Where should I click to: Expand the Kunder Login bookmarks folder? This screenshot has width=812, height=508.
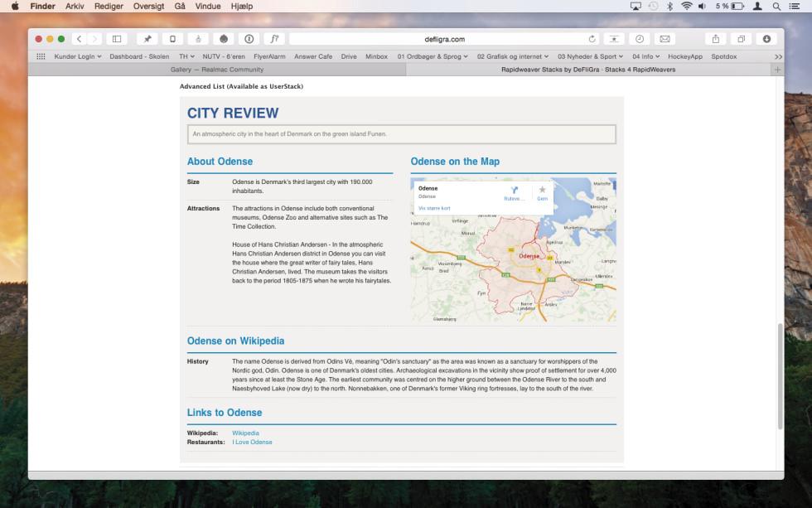[78, 56]
